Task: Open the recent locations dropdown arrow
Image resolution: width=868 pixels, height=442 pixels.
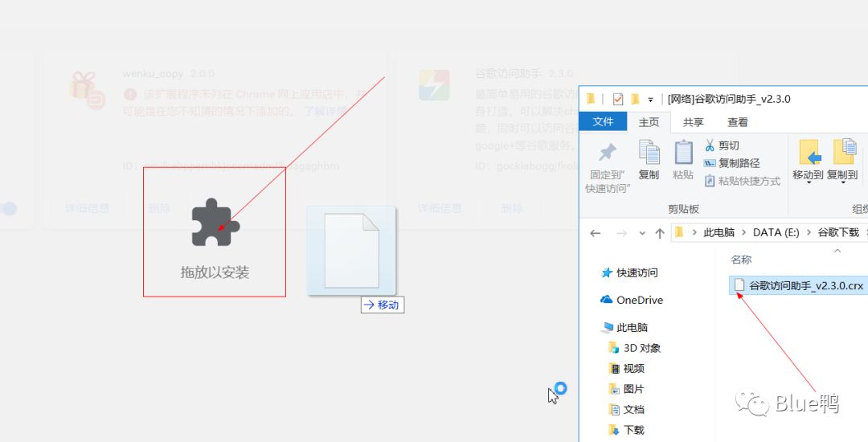Action: pos(642,233)
